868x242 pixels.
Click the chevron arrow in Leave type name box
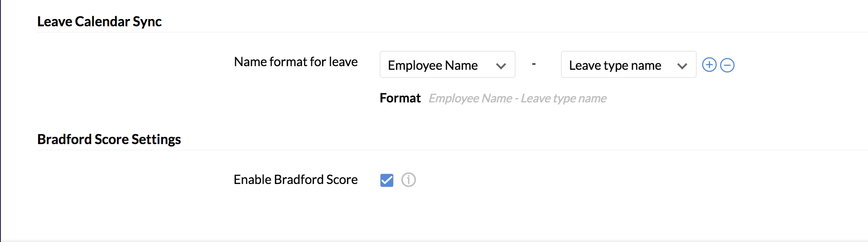point(682,66)
